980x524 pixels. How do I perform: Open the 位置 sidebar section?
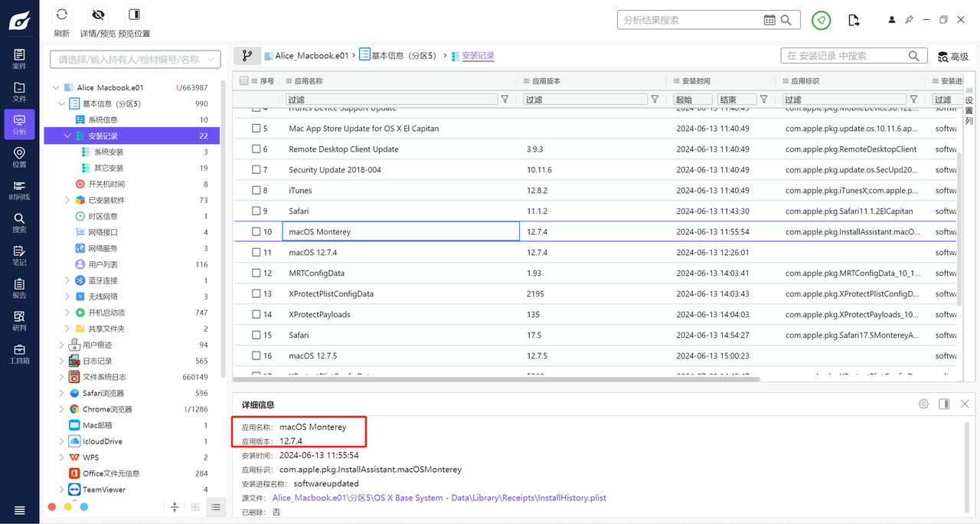[x=19, y=157]
